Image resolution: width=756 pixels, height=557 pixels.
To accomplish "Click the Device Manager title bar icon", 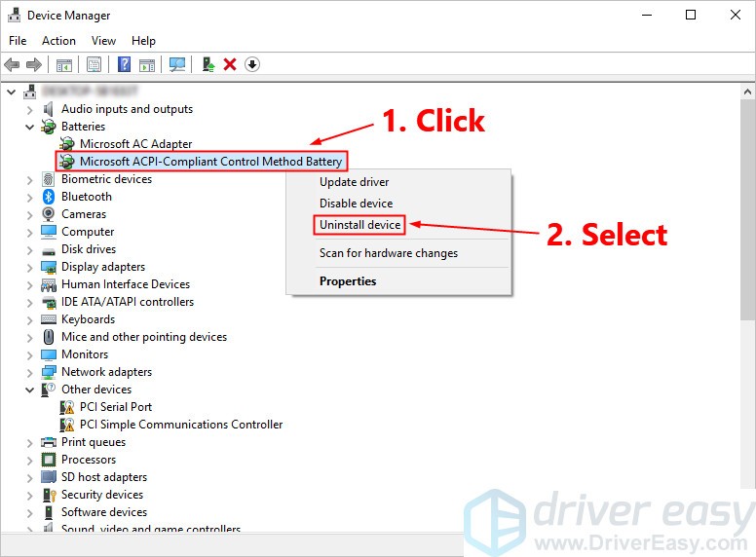I will tap(15, 15).
